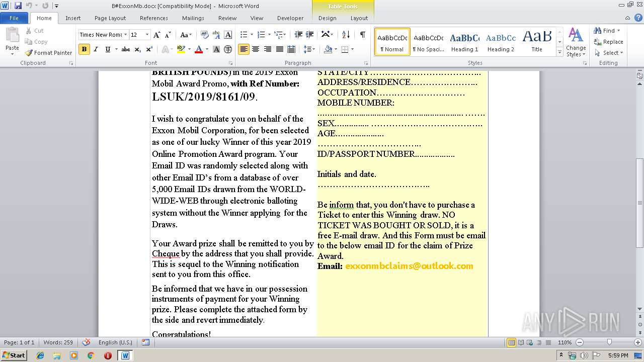Switch to the Insert tab

click(x=73, y=18)
